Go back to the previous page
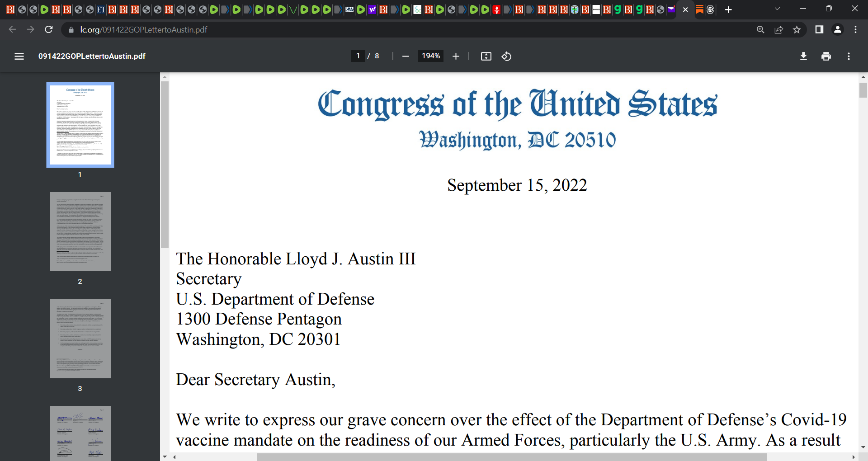 12,29
